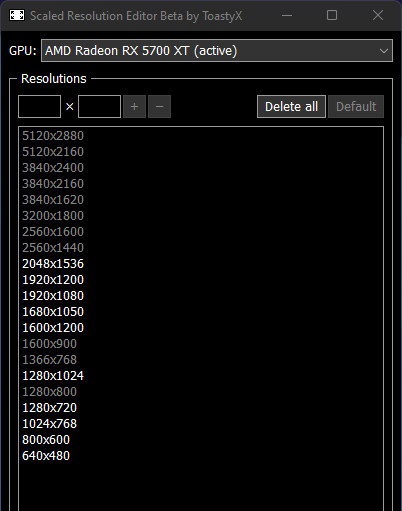402x511 pixels.
Task: Maximize the Scaled Resolution Editor window
Action: 332,15
